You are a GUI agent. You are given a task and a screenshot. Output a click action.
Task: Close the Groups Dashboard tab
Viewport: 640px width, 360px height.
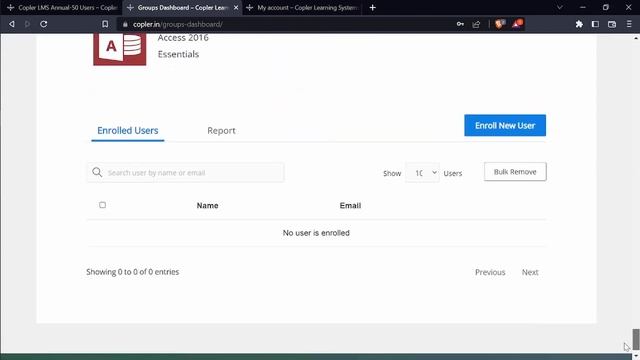click(x=236, y=7)
